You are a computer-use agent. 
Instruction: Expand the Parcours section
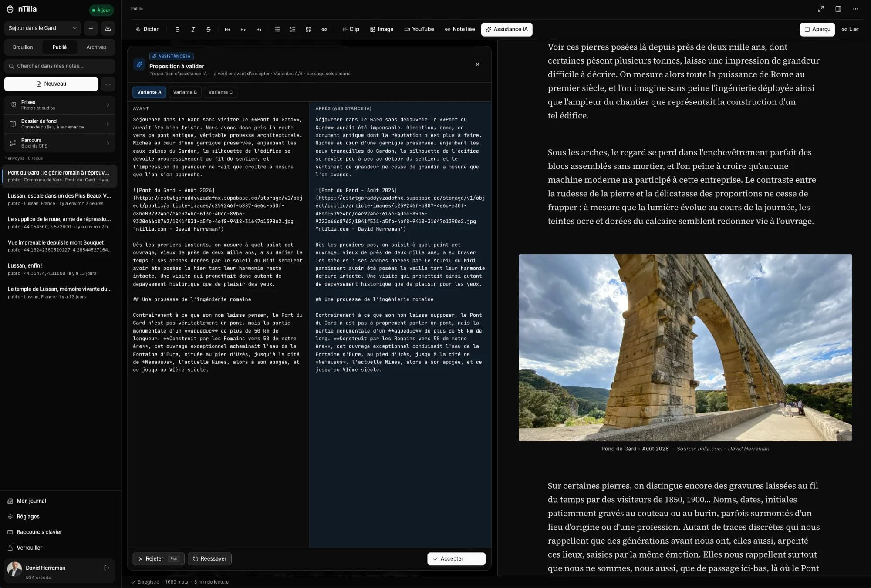click(59, 143)
